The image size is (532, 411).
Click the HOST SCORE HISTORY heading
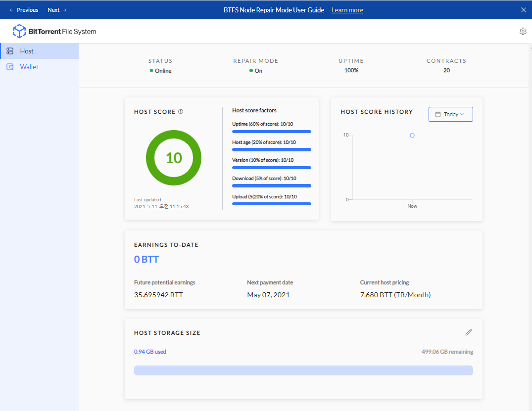pos(377,112)
